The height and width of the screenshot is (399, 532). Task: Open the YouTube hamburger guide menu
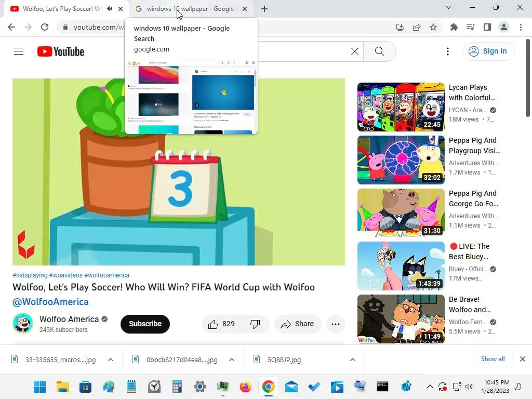point(19,51)
